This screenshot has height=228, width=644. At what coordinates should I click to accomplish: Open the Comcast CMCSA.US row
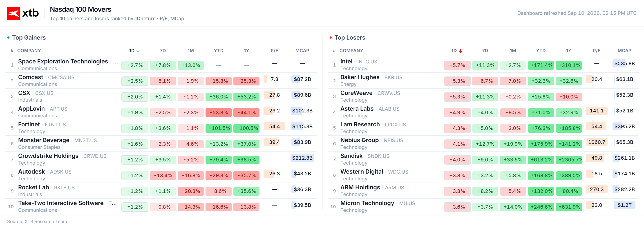[161, 80]
